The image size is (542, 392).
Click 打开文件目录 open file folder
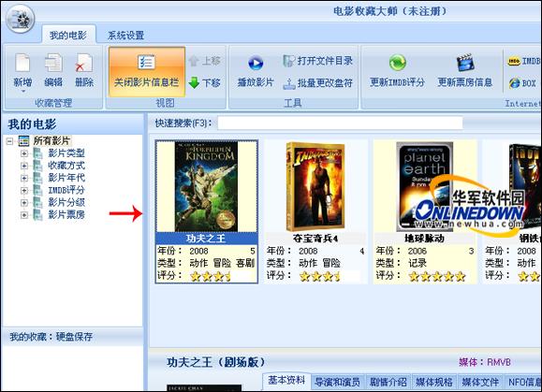click(x=317, y=61)
